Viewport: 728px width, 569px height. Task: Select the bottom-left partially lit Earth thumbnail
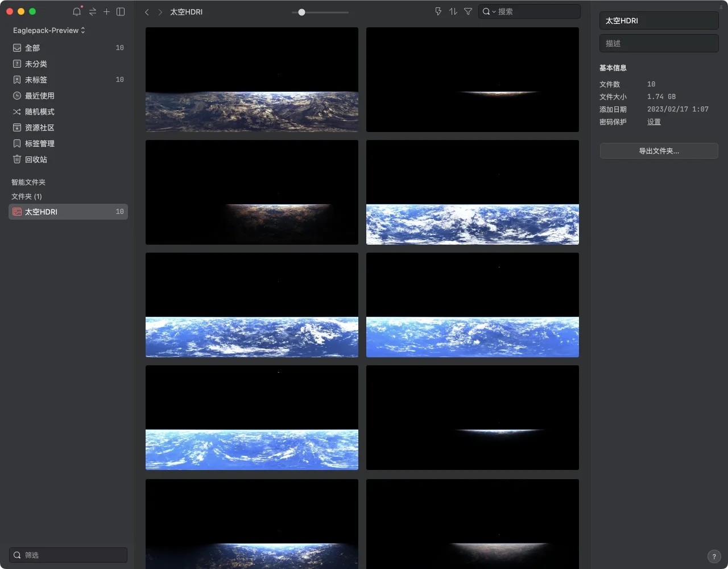252,524
